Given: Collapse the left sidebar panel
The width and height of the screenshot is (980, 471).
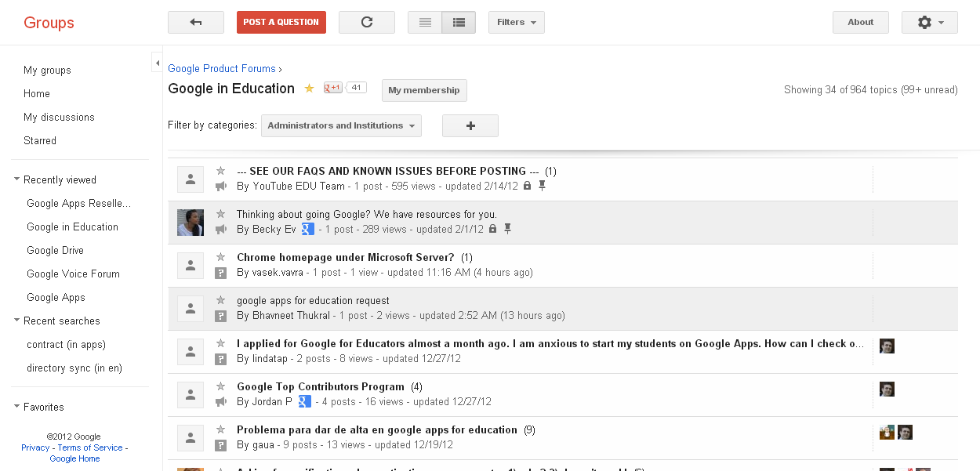Looking at the screenshot, I should click(158, 62).
